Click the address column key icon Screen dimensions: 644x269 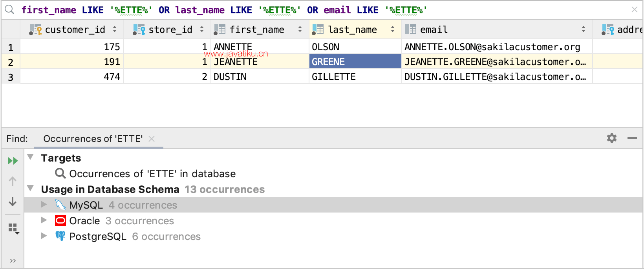[608, 30]
